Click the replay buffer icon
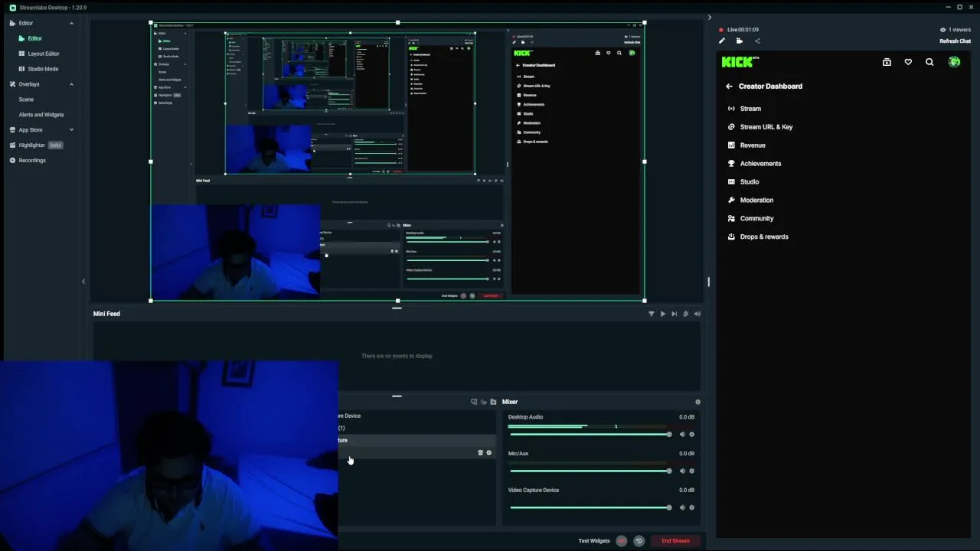This screenshot has width=980, height=551. coord(639,541)
